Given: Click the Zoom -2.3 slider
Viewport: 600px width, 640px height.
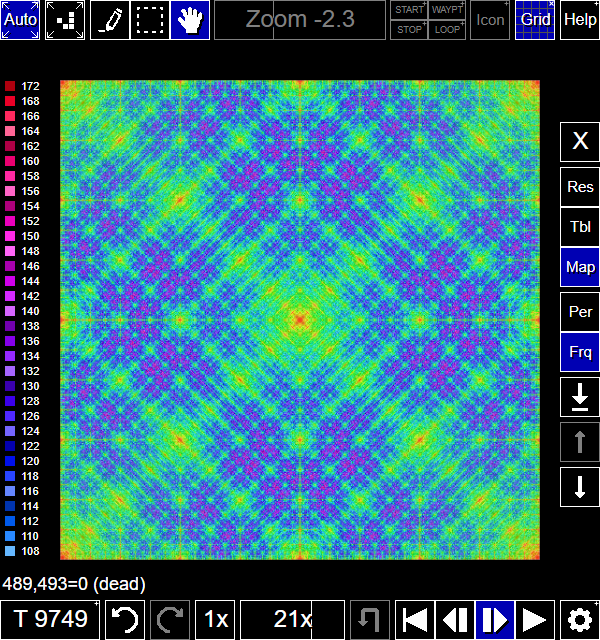Looking at the screenshot, I should click(x=300, y=20).
